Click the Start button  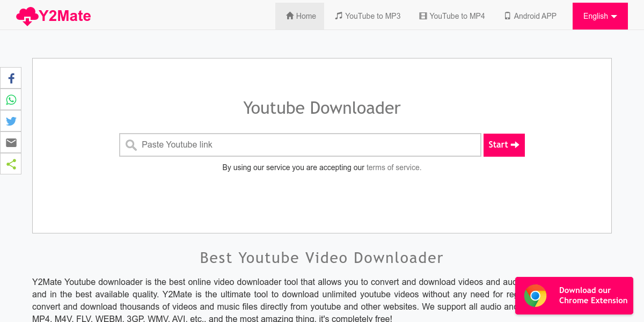tap(504, 145)
